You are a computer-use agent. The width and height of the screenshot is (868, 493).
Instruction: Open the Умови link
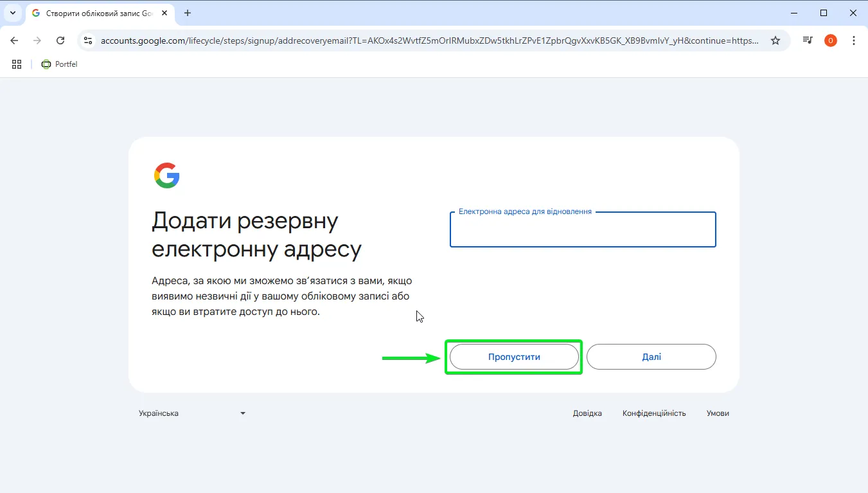[x=718, y=413]
